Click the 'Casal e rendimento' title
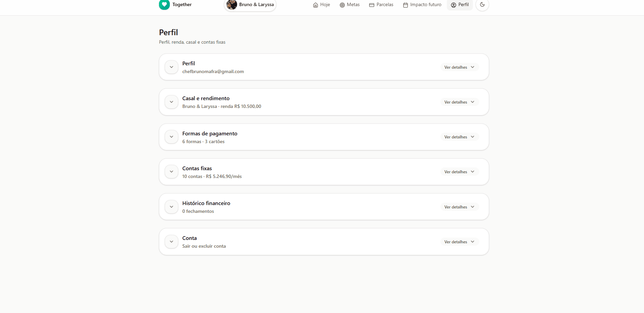This screenshot has height=313, width=644. coord(206,98)
